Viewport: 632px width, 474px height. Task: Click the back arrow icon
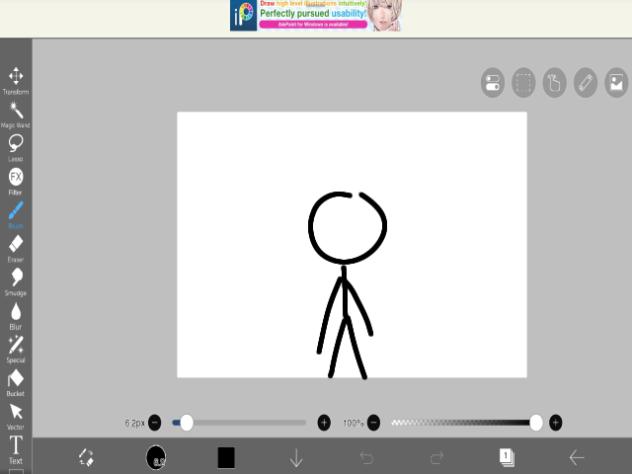pos(577,457)
